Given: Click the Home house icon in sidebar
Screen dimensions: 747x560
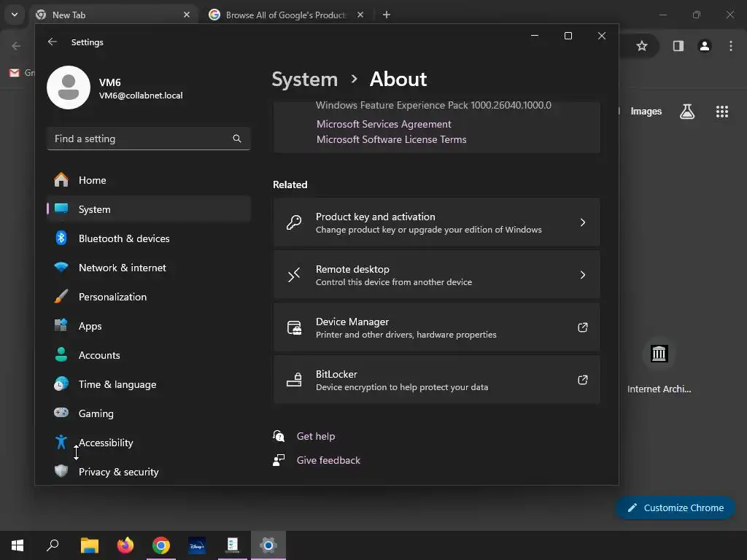Looking at the screenshot, I should click(x=61, y=180).
